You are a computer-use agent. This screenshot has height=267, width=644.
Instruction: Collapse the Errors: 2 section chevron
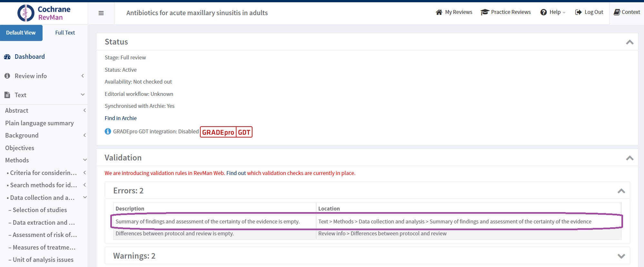(x=621, y=191)
